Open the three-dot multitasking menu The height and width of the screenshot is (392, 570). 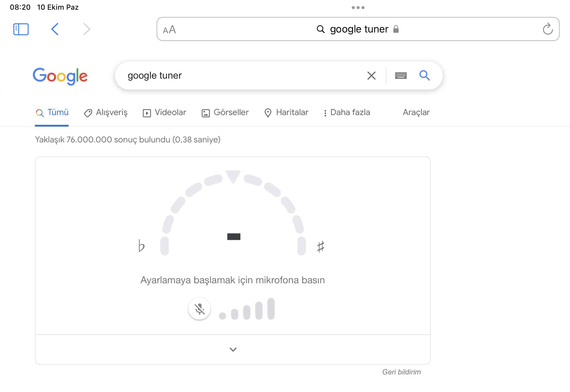coord(358,8)
